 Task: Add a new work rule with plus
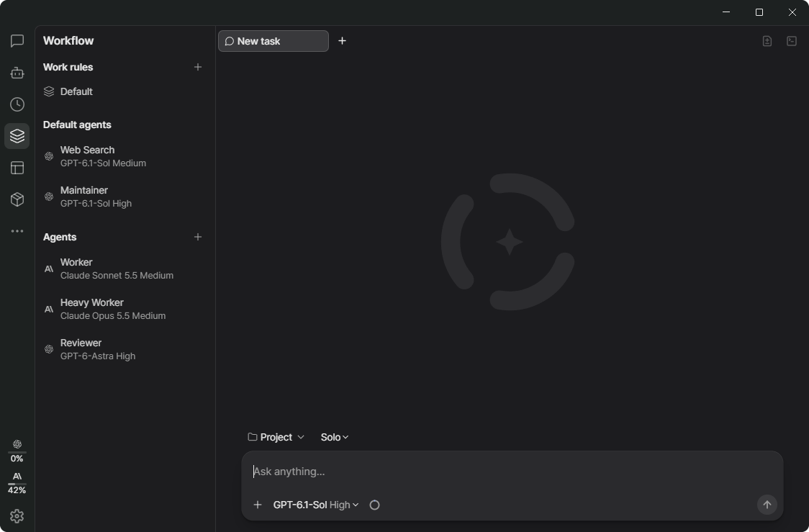[198, 67]
